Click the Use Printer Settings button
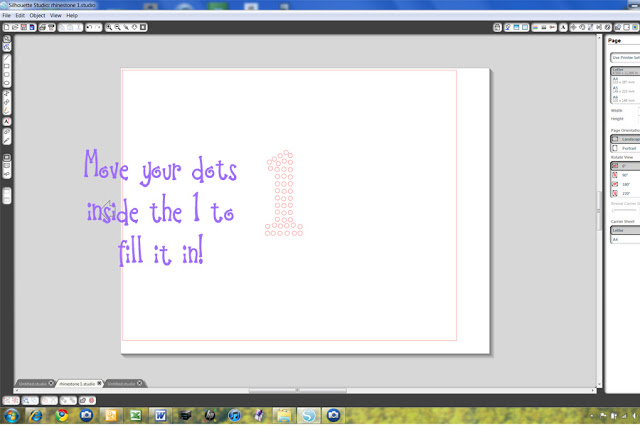The image size is (640, 427). 625,58
